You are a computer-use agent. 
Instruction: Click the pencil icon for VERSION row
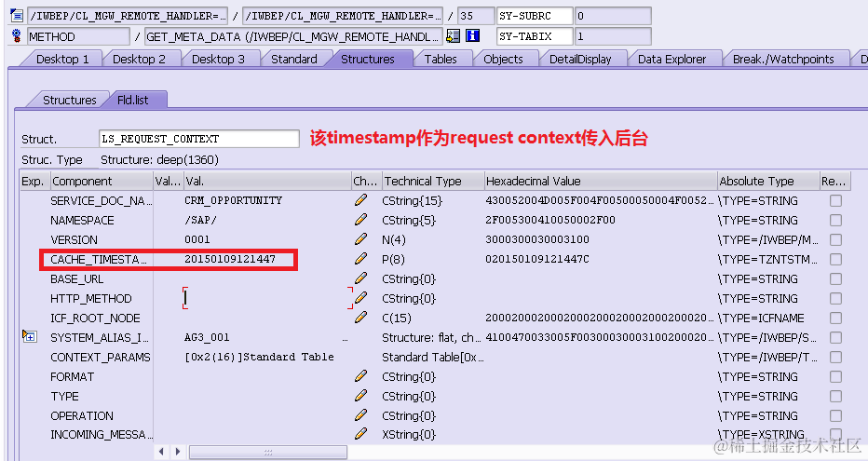(x=361, y=239)
